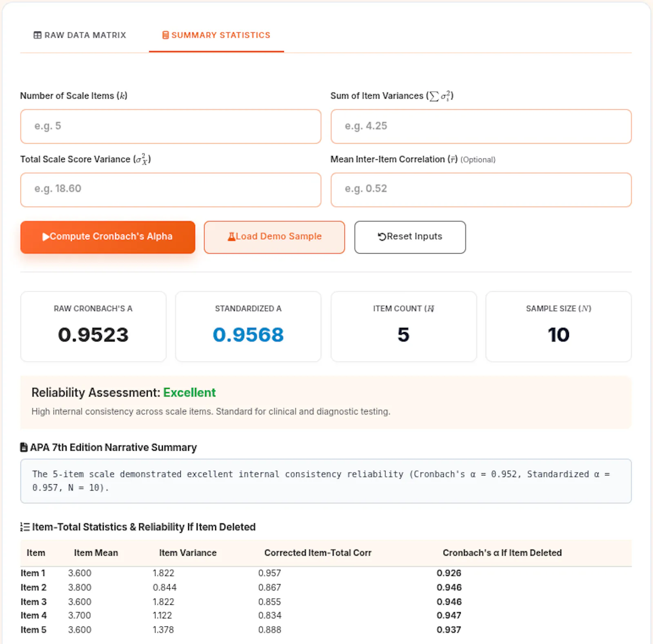Click Item 2 mean value 3.800
The image size is (653, 644).
[80, 587]
